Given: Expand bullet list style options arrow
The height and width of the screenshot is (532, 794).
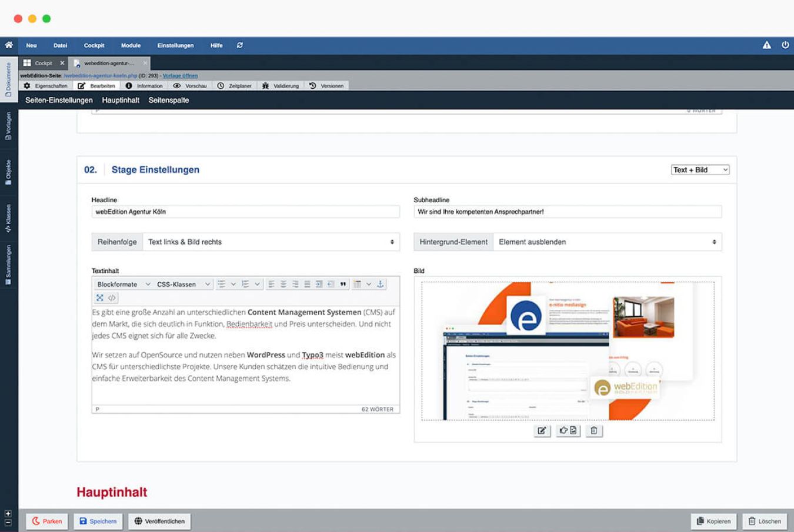Looking at the screenshot, I should point(233,284).
